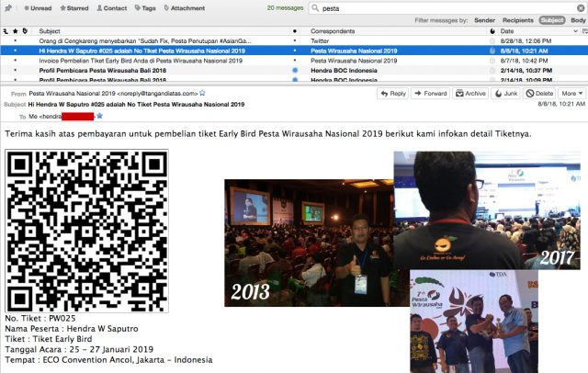Pin the quick filter bar
The width and height of the screenshot is (588, 373).
tap(8, 7)
